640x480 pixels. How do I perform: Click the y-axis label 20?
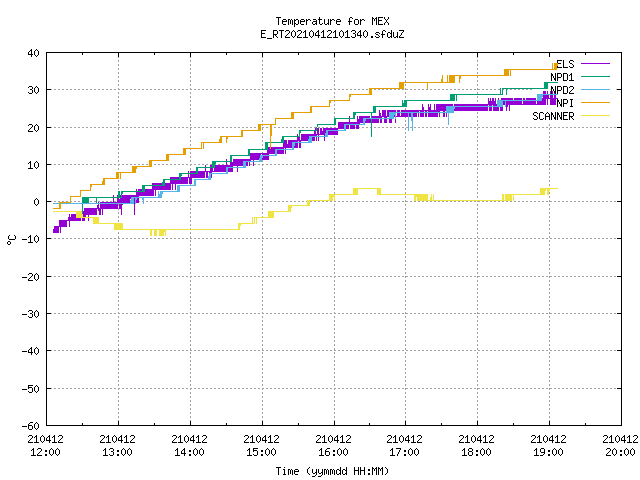pyautogui.click(x=33, y=128)
